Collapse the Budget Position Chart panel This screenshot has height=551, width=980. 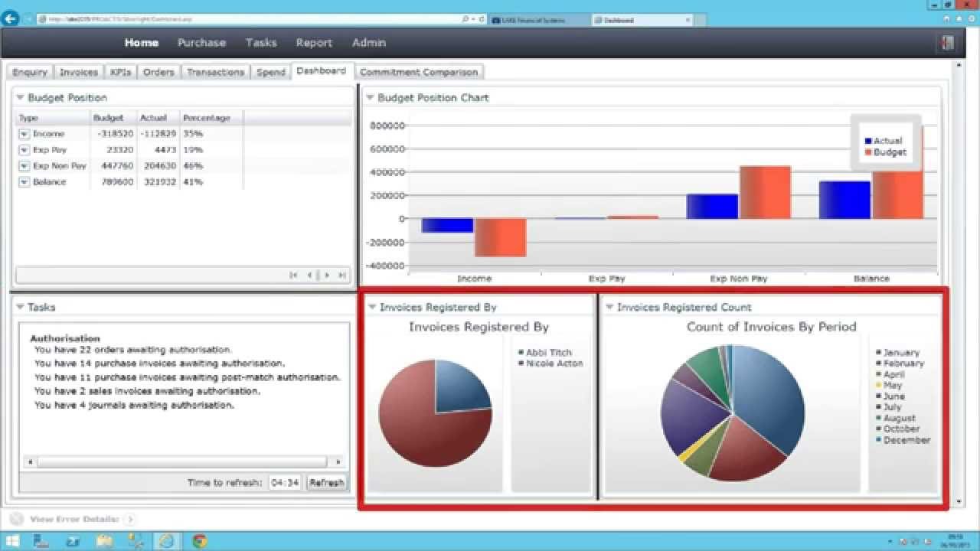[370, 98]
